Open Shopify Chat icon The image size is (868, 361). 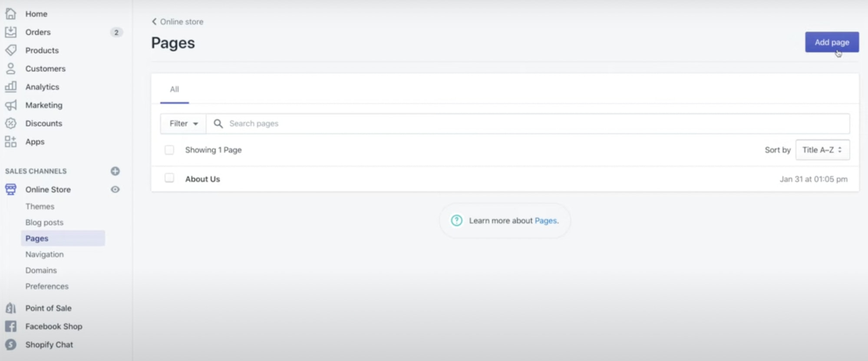pos(11,345)
